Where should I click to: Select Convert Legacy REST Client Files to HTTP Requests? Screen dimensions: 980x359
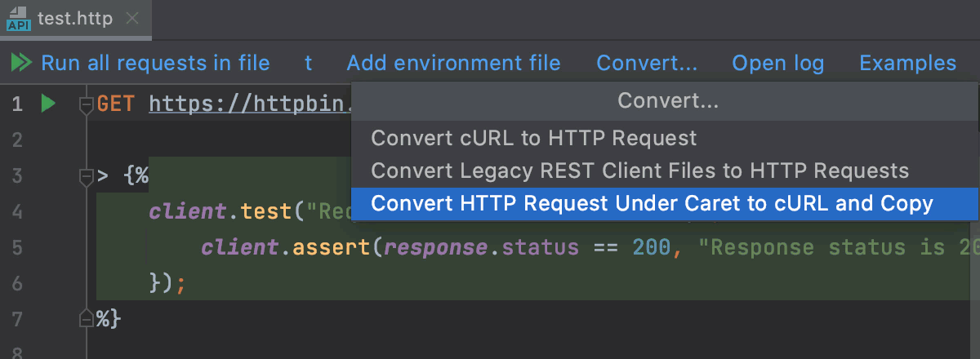639,171
